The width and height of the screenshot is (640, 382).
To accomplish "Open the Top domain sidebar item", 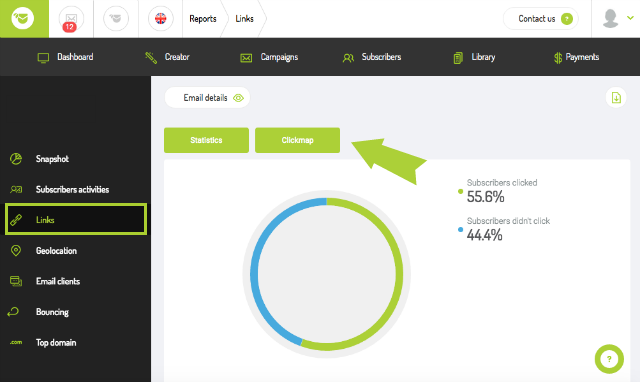I will [56, 342].
